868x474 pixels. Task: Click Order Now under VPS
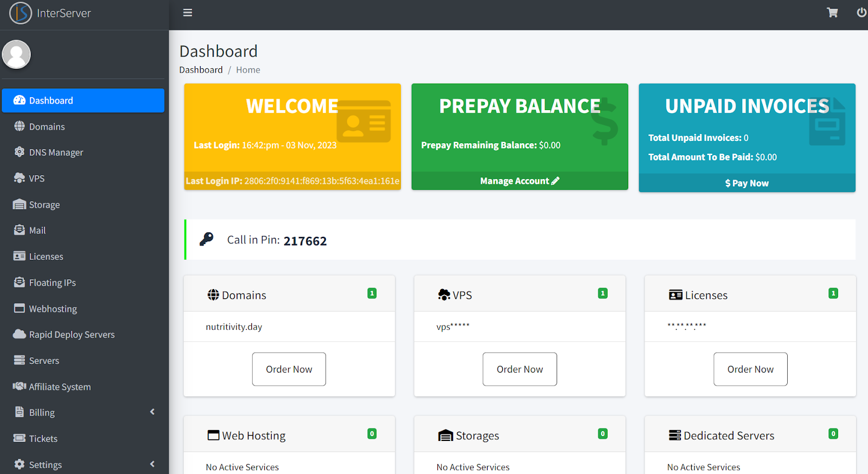click(x=520, y=369)
